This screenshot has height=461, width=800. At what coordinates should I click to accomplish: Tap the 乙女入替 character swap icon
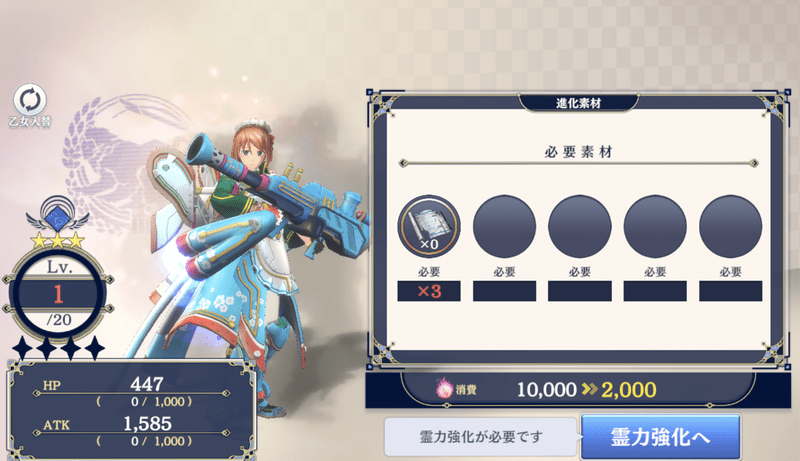tap(30, 105)
